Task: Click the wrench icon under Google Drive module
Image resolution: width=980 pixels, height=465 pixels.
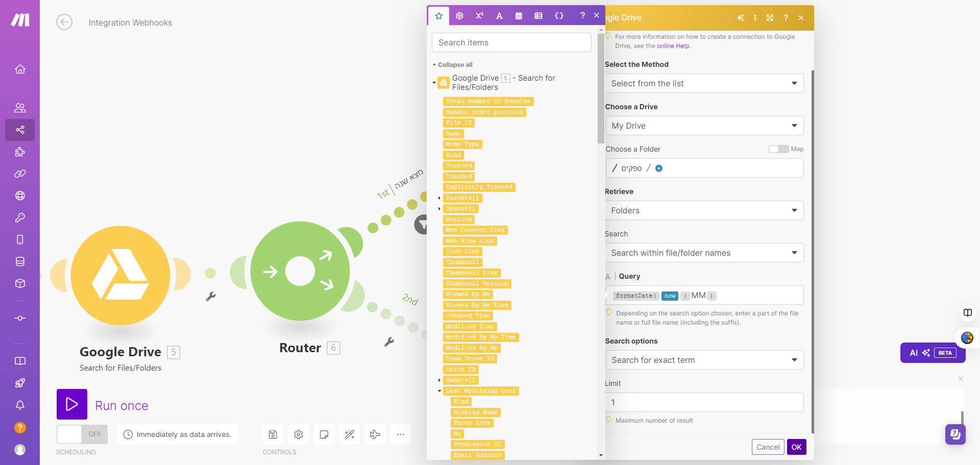Action: 211,297
